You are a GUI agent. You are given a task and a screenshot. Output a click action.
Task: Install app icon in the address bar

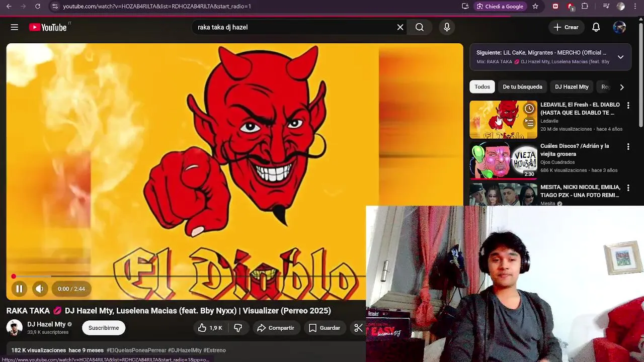coord(465,7)
